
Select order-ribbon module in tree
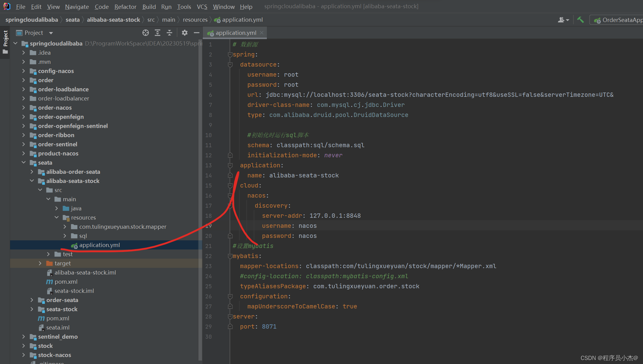(56, 135)
